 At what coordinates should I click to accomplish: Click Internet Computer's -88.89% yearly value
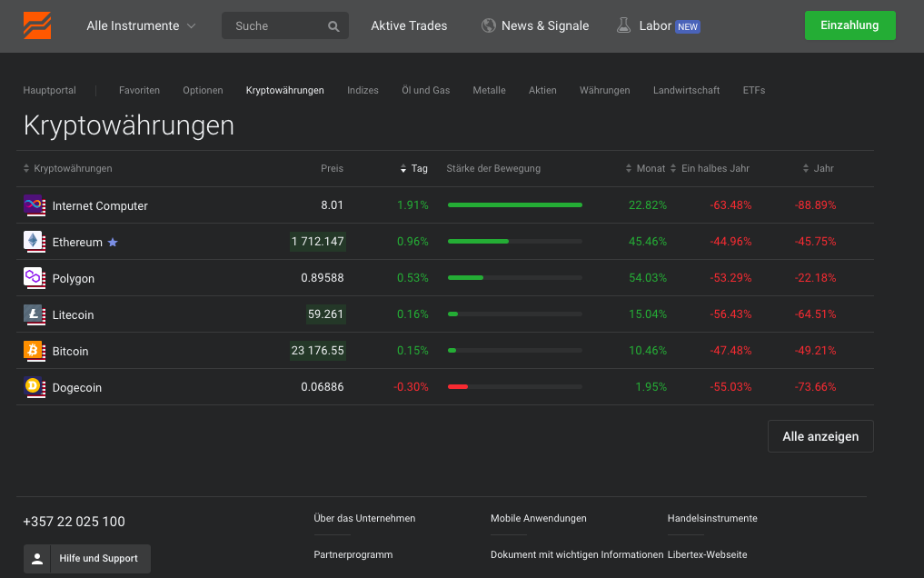point(815,205)
